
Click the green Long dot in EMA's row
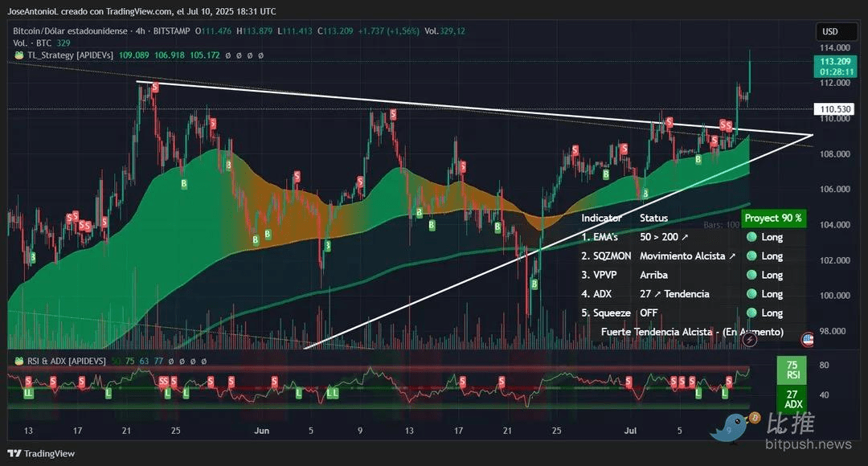click(751, 237)
